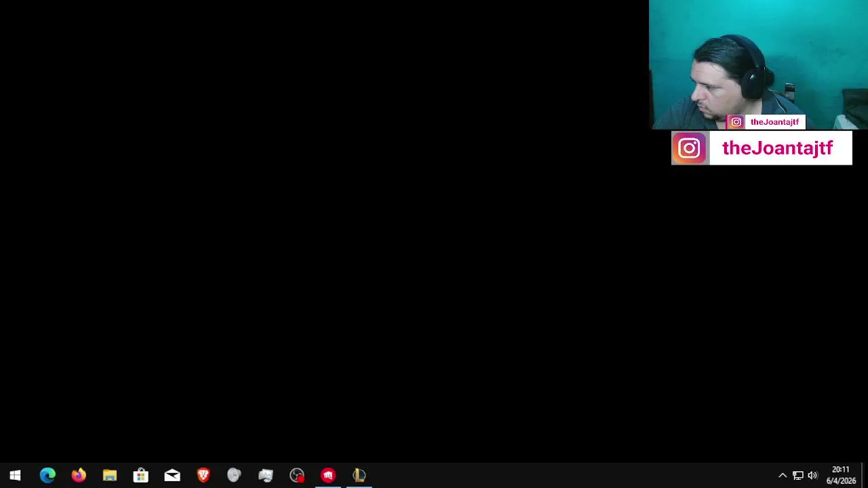Switch to League of Legends in the taskbar
This screenshot has height=488, width=868.
pos(359,475)
